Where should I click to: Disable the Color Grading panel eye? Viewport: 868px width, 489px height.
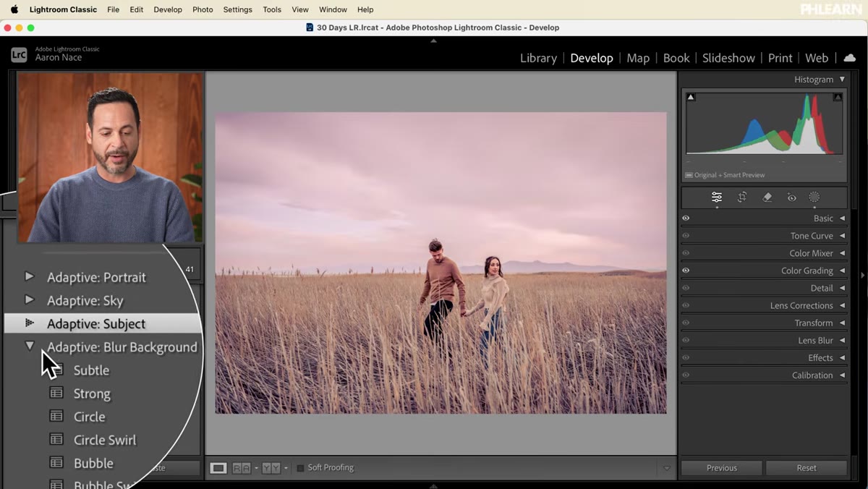pos(686,271)
